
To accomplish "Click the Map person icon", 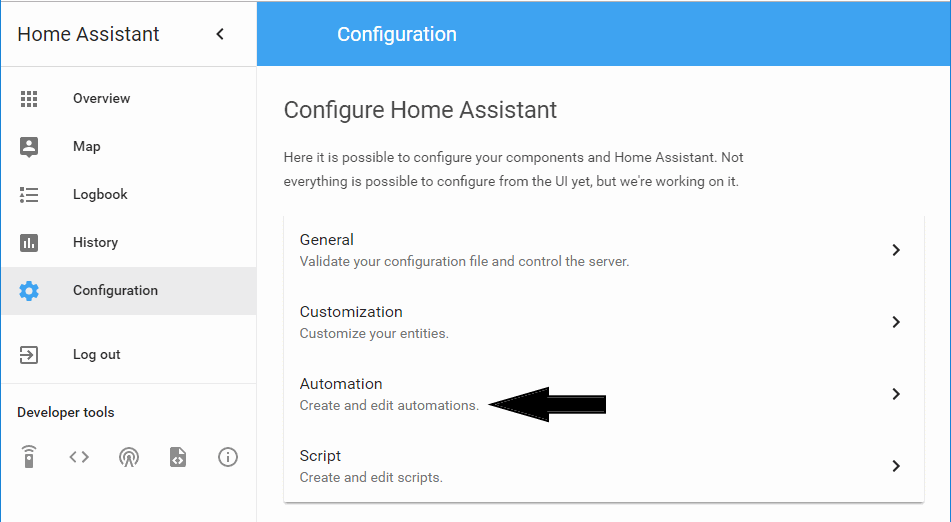I will (29, 146).
